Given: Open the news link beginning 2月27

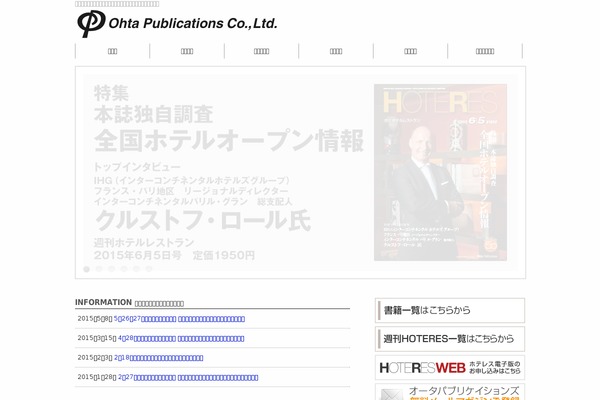Looking at the screenshot, I should (147, 377).
